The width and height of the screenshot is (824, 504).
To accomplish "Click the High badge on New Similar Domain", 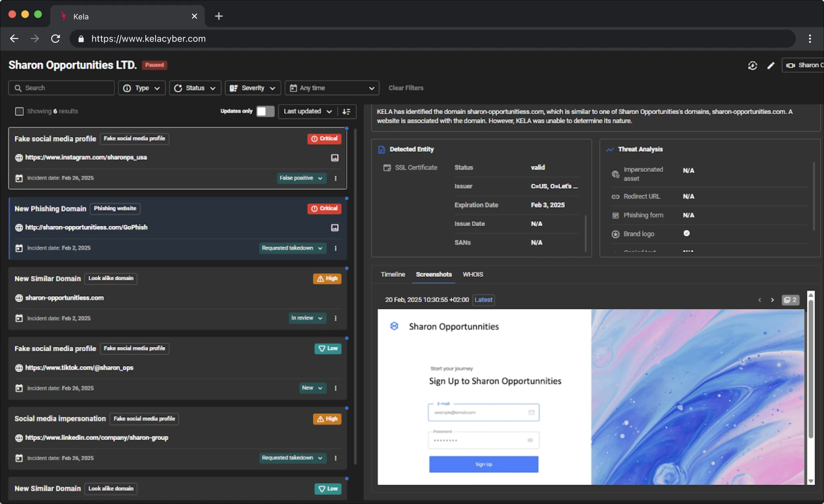I will (x=327, y=279).
